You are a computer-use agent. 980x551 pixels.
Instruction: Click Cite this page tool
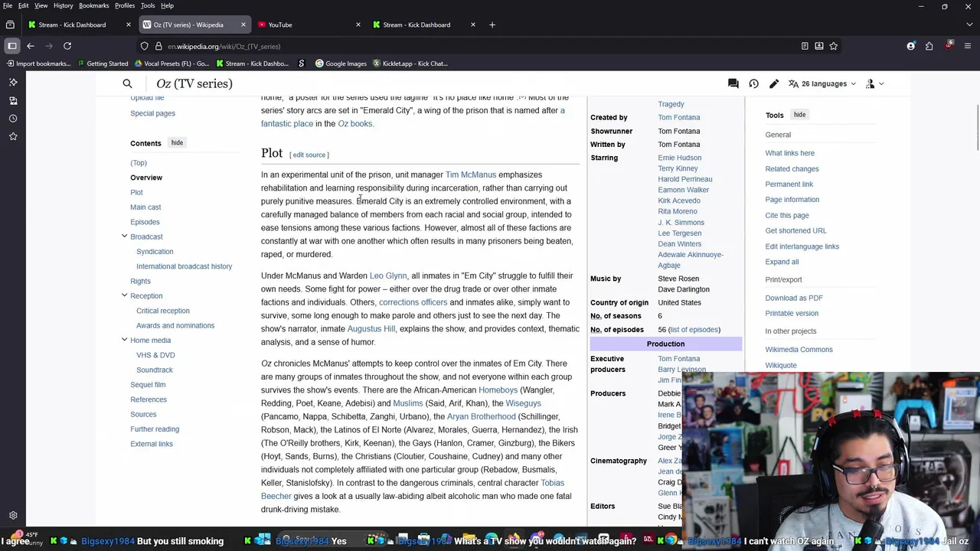click(787, 215)
